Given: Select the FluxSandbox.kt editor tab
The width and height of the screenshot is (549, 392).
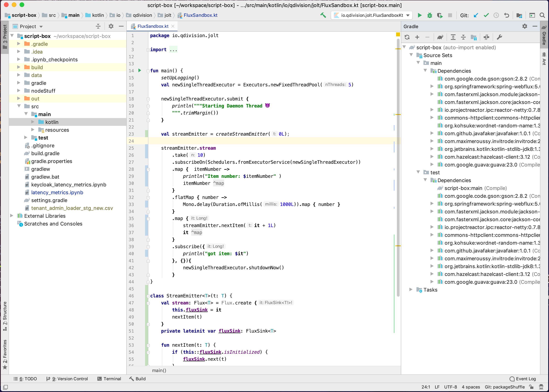Looking at the screenshot, I should [152, 26].
